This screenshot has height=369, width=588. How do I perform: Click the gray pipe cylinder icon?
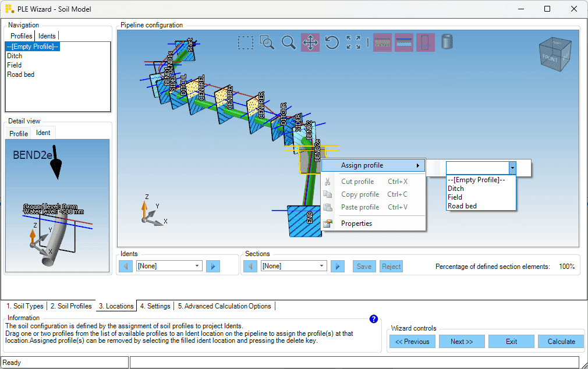447,42
